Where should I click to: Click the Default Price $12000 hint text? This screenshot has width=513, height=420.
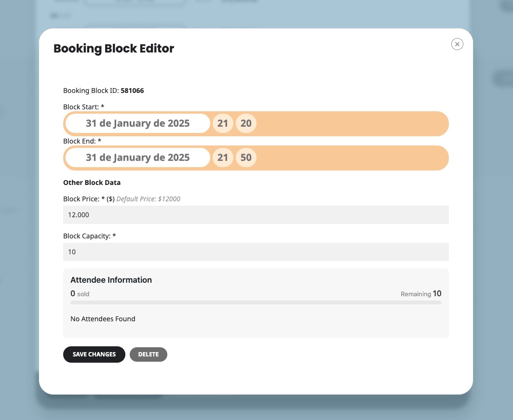[x=148, y=199]
